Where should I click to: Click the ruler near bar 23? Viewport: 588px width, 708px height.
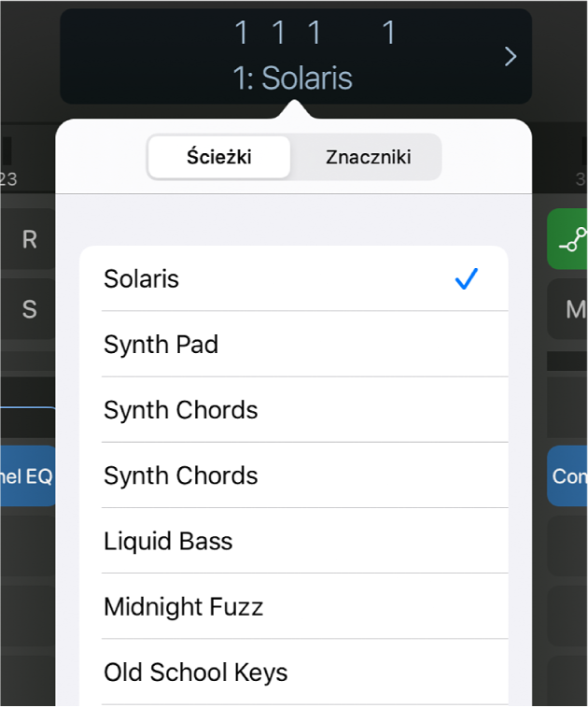click(x=9, y=170)
